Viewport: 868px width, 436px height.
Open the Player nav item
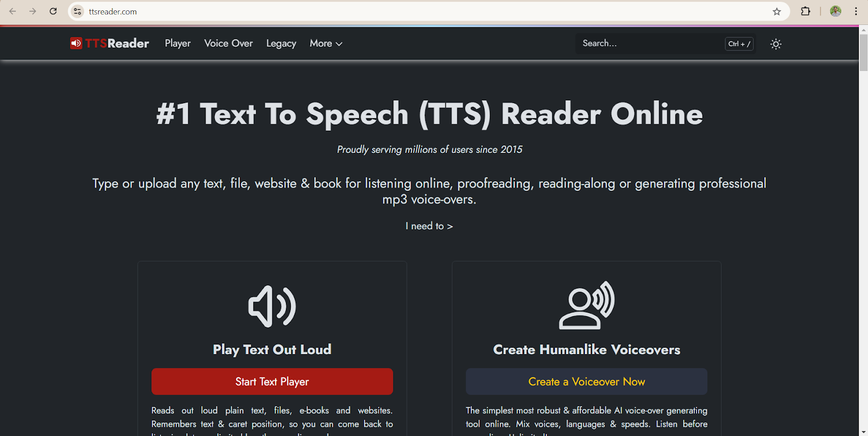(x=178, y=43)
